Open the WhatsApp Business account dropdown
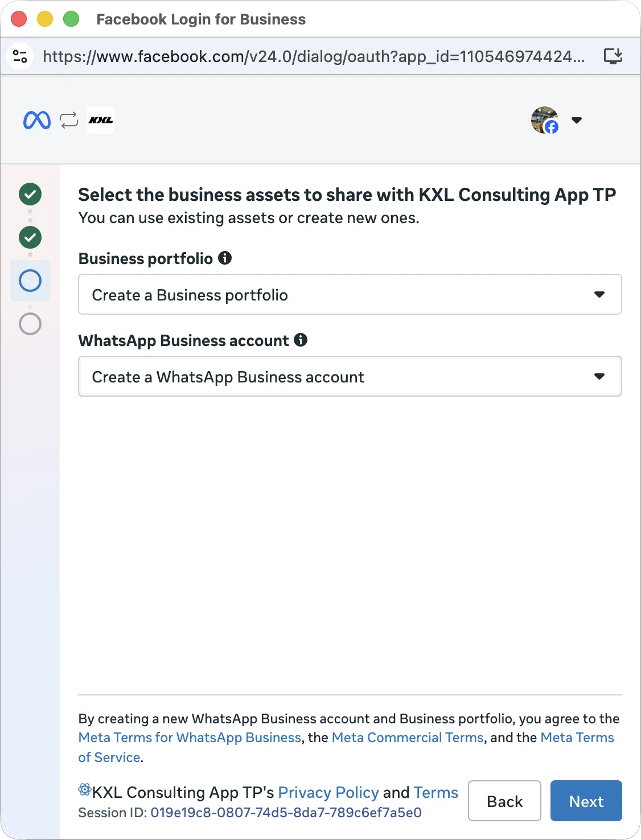The height and width of the screenshot is (840, 641). coord(350,376)
